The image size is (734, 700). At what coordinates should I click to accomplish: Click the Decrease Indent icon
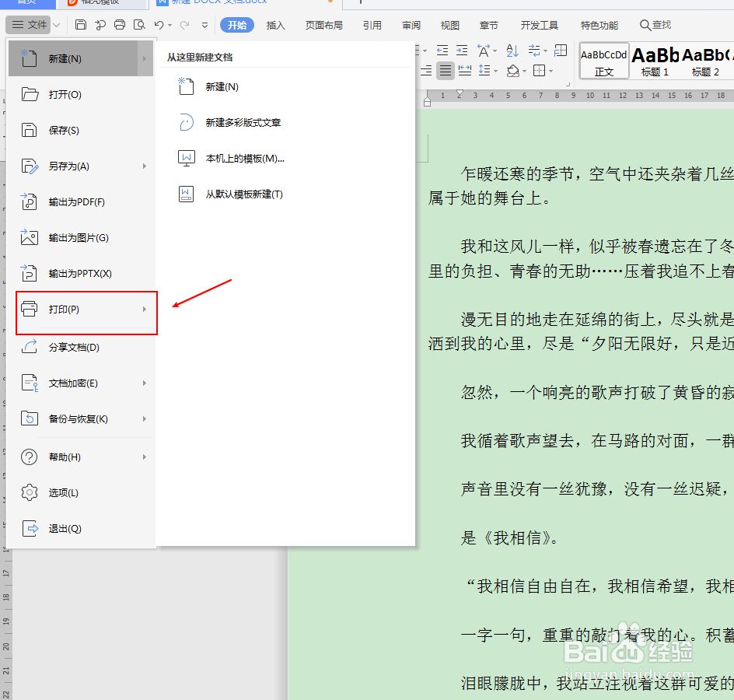(x=443, y=51)
